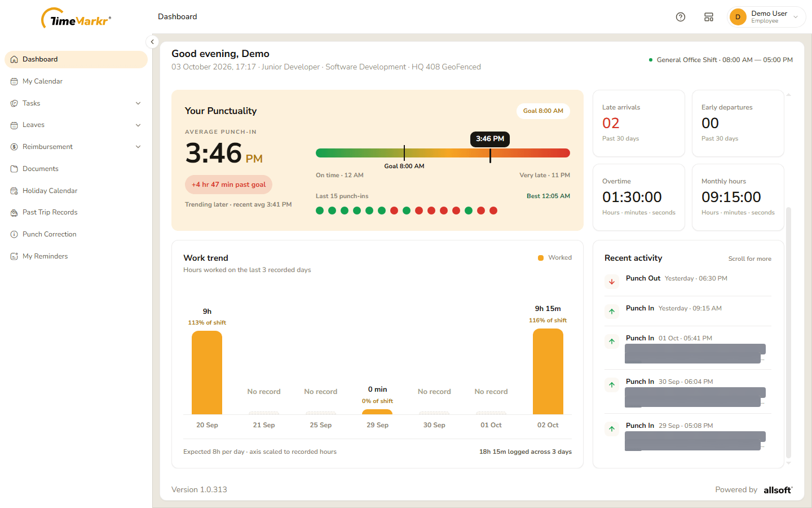Click the Early departures count 00
The width and height of the screenshot is (812, 508).
click(710, 123)
